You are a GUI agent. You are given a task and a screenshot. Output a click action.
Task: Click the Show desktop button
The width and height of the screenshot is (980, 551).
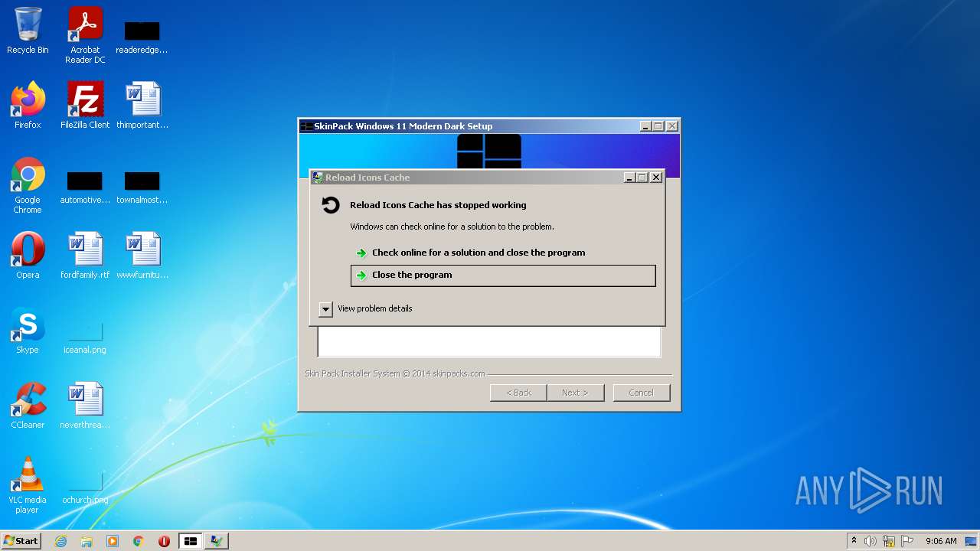pyautogui.click(x=972, y=541)
